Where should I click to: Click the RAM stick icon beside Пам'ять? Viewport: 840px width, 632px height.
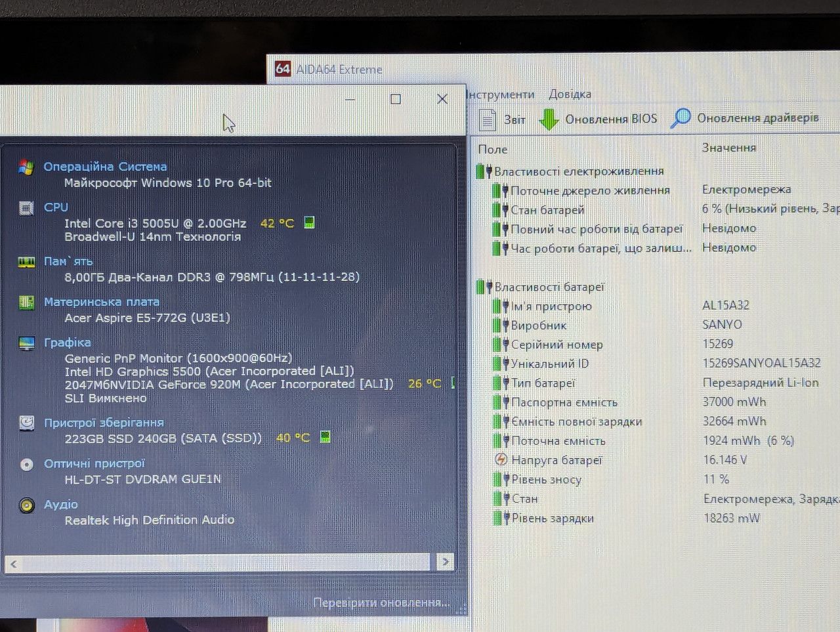(x=26, y=263)
